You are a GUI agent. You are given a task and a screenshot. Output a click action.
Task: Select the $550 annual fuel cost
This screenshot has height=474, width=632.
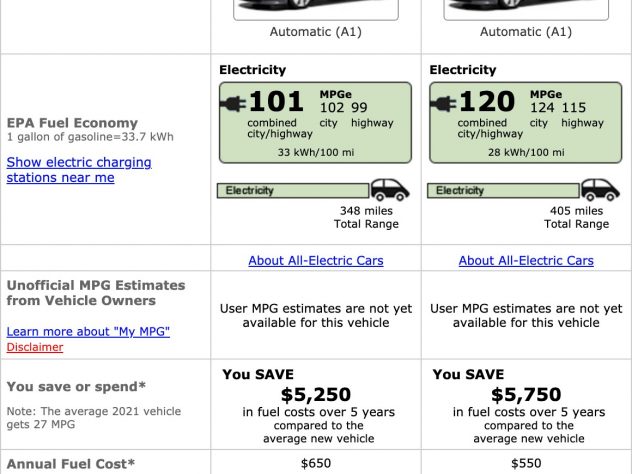(x=526, y=463)
